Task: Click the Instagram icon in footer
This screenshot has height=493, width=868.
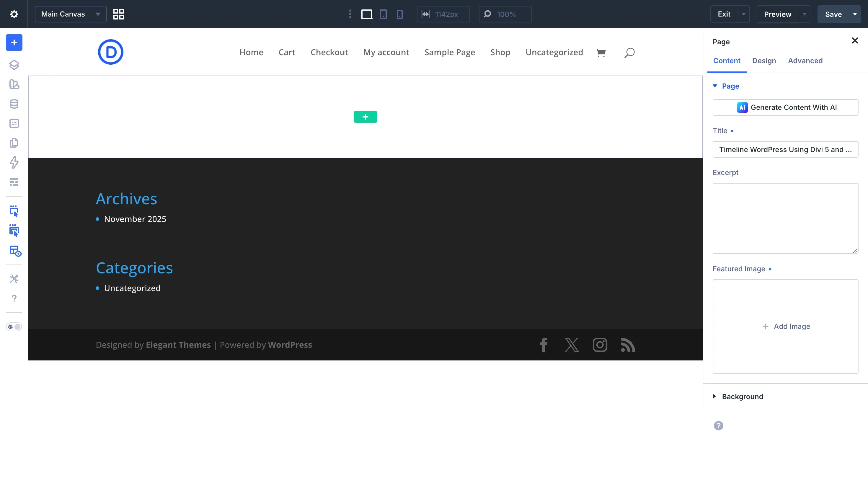Action: [600, 345]
